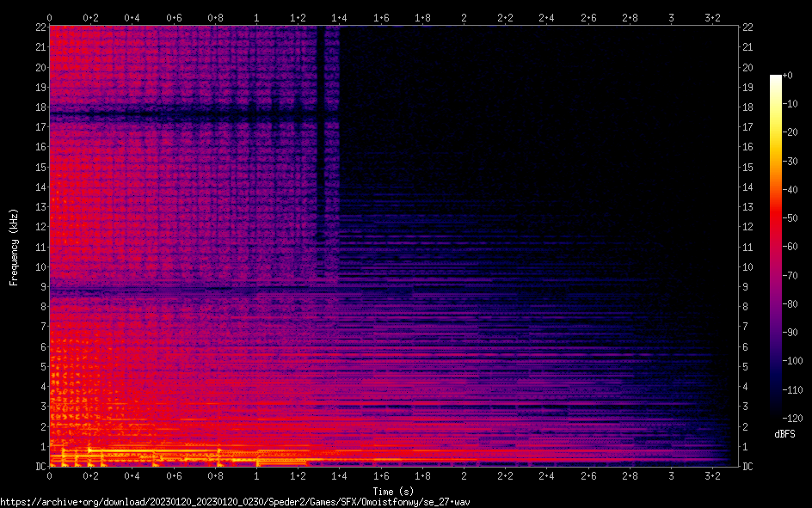Image resolution: width=812 pixels, height=508 pixels.
Task: Click the '13' tick on the right frequency axis
Action: [748, 207]
